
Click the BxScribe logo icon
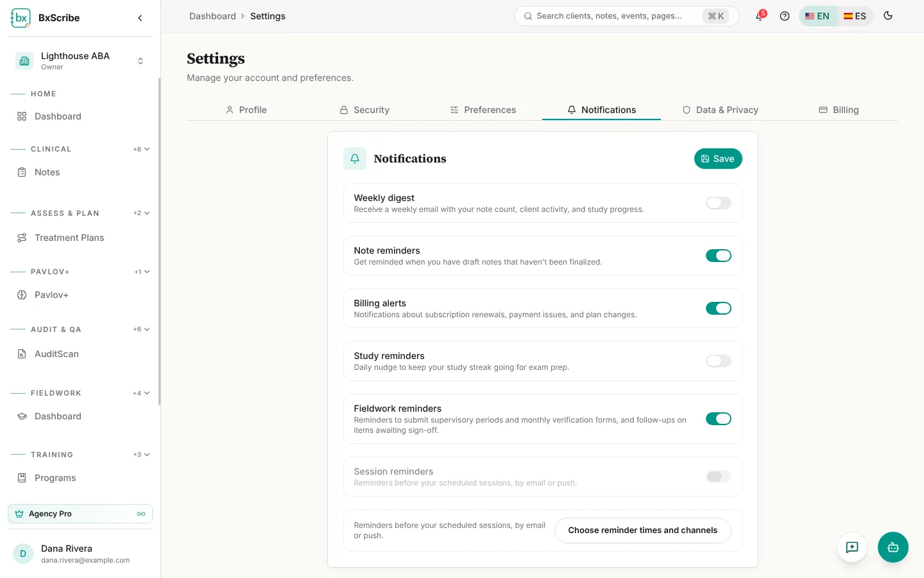click(x=21, y=18)
